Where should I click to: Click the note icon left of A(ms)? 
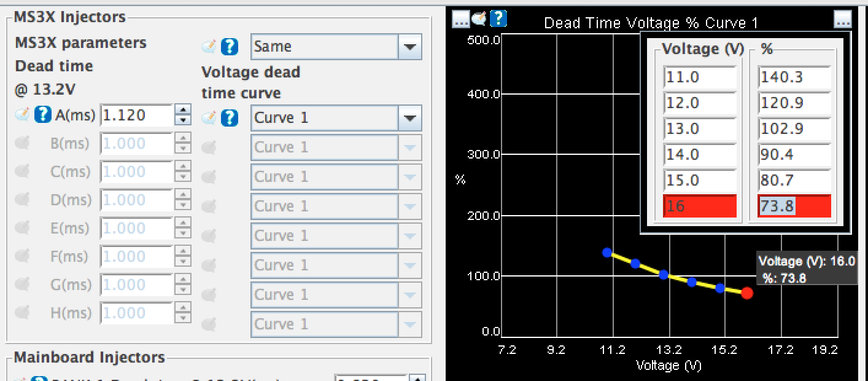23,115
